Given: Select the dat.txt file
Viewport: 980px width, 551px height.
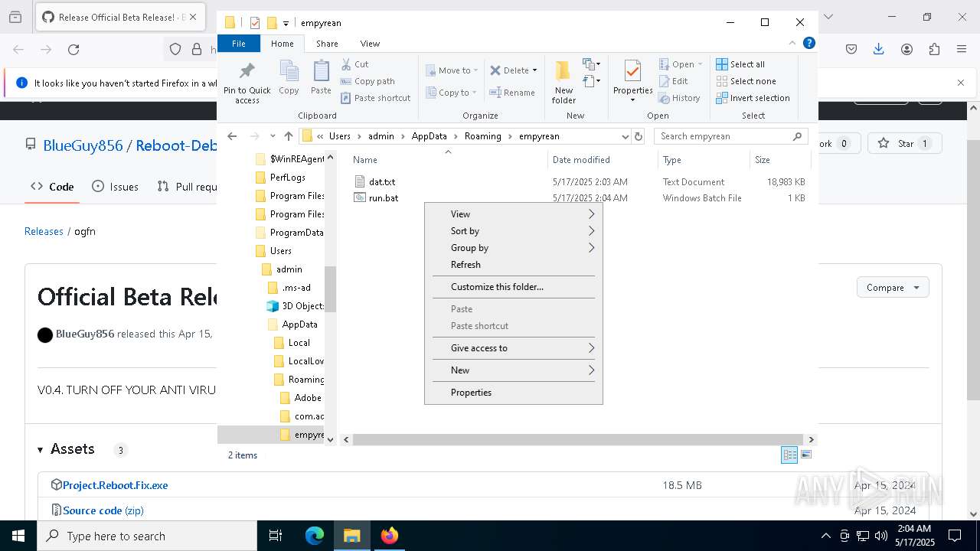Looking at the screenshot, I should pyautogui.click(x=381, y=182).
